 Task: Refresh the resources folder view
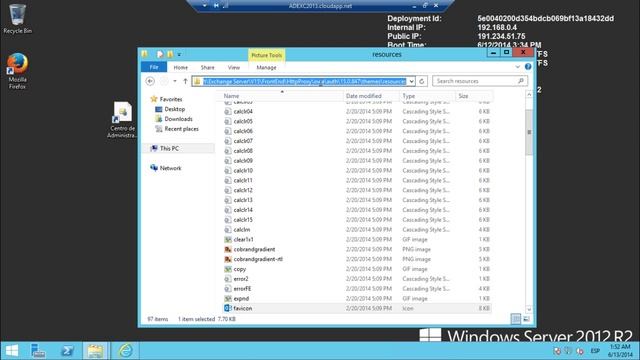tap(422, 81)
